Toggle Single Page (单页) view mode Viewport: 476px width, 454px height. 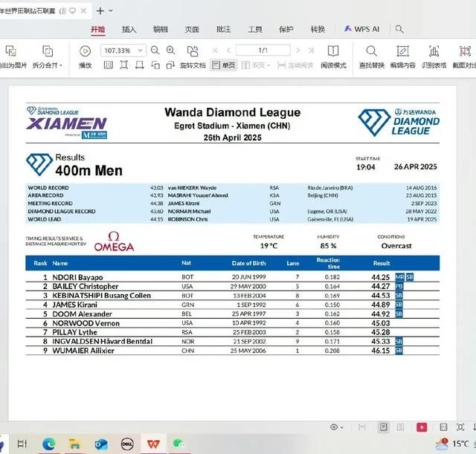coord(224,65)
